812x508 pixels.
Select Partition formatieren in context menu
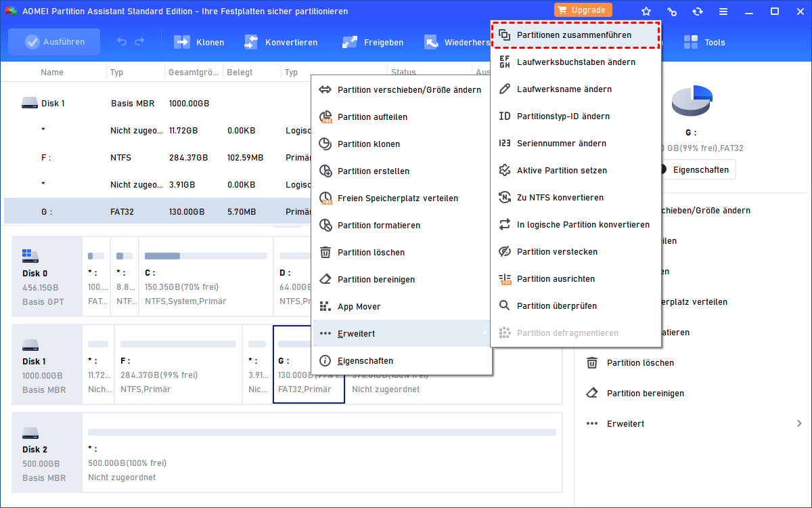coord(401,225)
